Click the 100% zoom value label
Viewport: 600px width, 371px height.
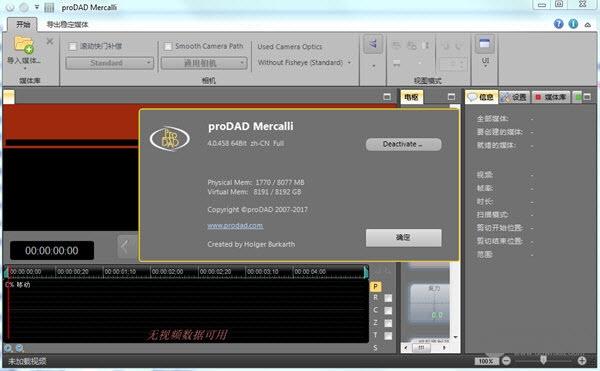pyautogui.click(x=486, y=361)
